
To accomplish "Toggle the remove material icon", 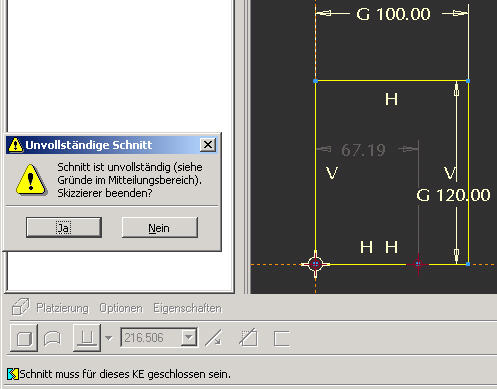I will coord(249,338).
